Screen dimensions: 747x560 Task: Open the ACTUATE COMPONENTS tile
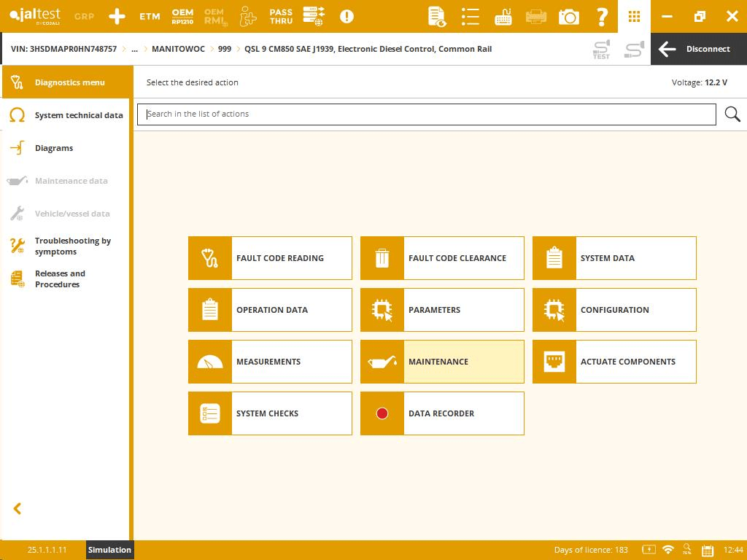coord(614,362)
